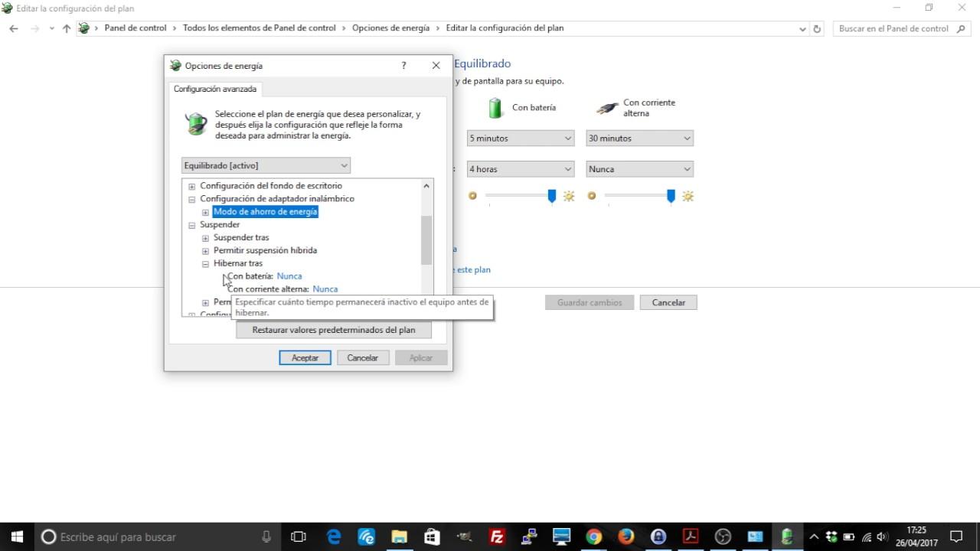Open the volume control in the system tray
980x551 pixels.
click(x=882, y=536)
